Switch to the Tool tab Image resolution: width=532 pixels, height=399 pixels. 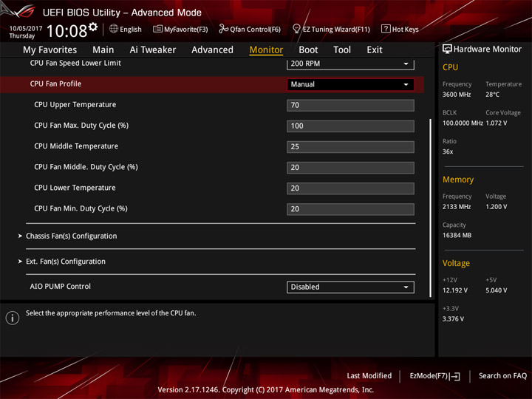[342, 50]
